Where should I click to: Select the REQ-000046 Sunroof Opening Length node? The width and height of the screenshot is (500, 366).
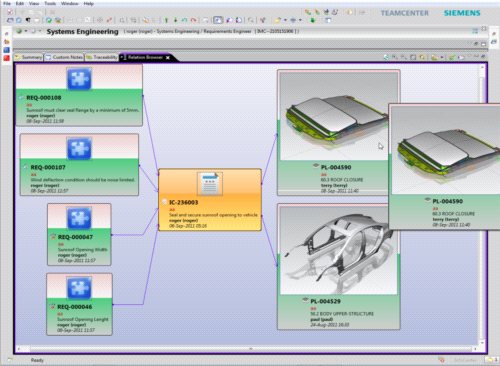pyautogui.click(x=79, y=304)
